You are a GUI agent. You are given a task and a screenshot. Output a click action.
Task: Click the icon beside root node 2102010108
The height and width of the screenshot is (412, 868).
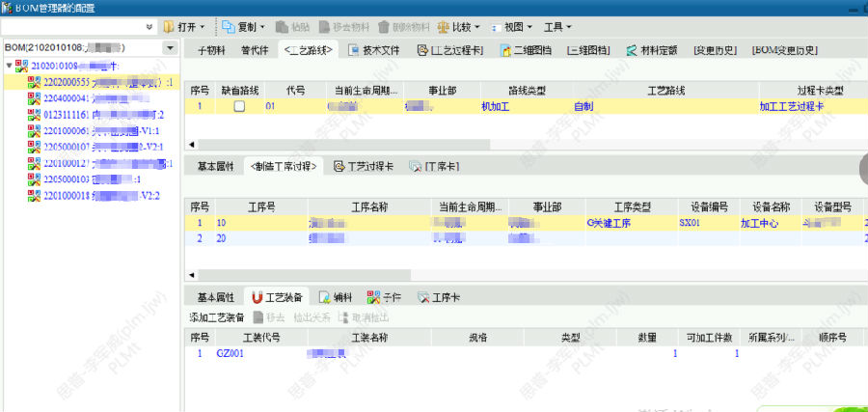click(x=21, y=67)
